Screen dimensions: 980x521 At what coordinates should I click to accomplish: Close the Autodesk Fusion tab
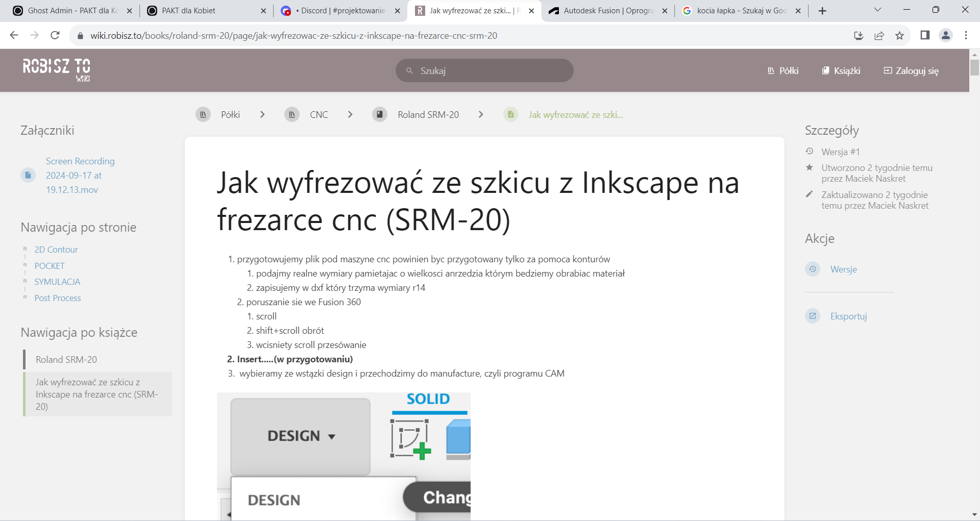pyautogui.click(x=665, y=11)
